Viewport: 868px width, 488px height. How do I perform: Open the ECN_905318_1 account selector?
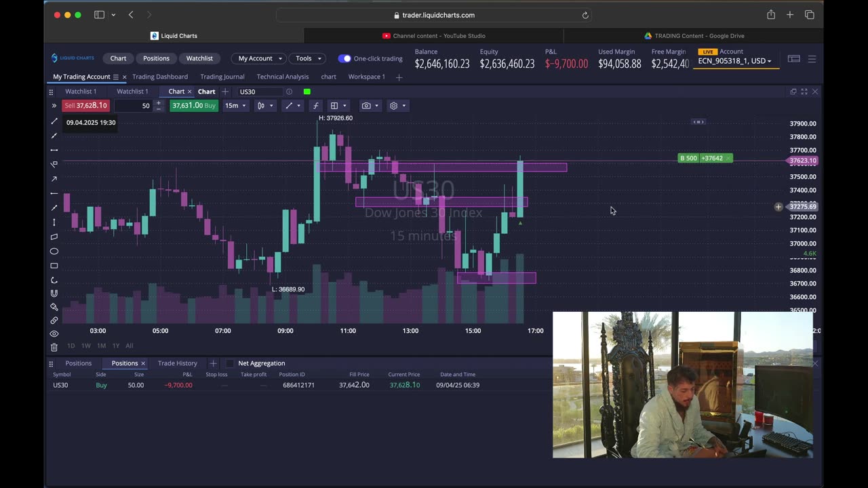(734, 61)
